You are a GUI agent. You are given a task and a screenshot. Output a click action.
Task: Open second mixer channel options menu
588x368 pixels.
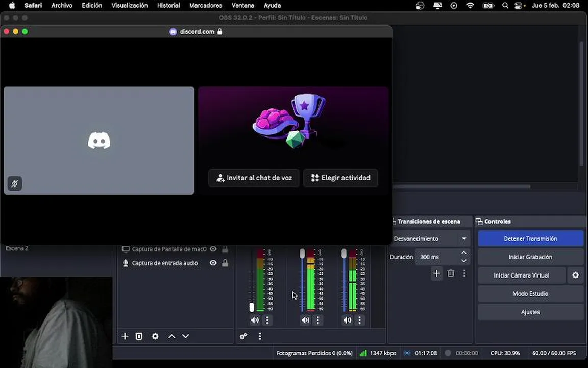(318, 320)
